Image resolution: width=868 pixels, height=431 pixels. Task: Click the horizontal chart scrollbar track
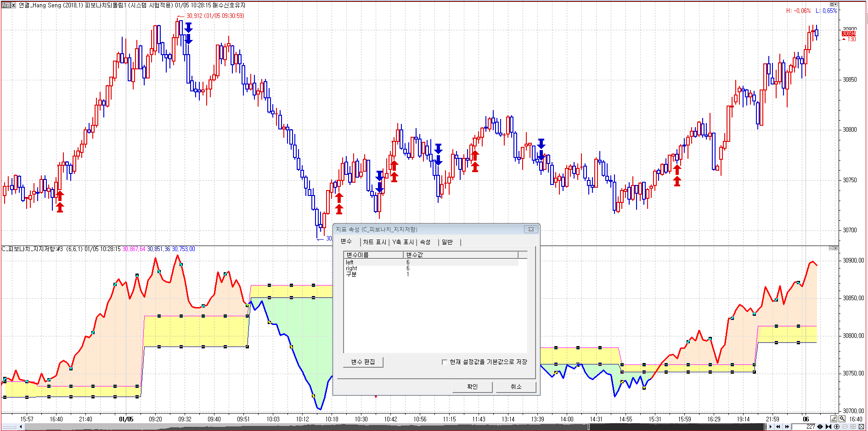(x=395, y=427)
